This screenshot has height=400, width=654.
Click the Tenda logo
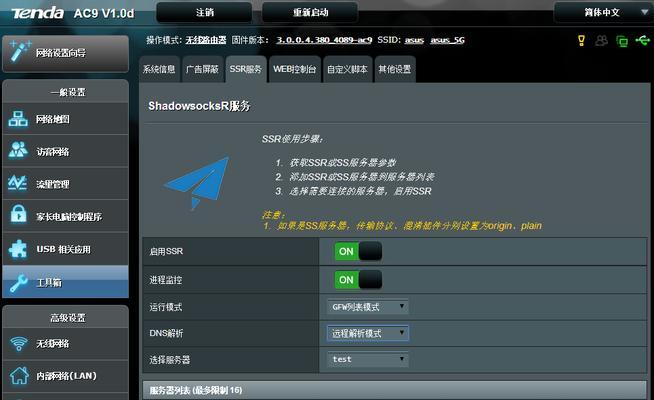click(x=38, y=13)
